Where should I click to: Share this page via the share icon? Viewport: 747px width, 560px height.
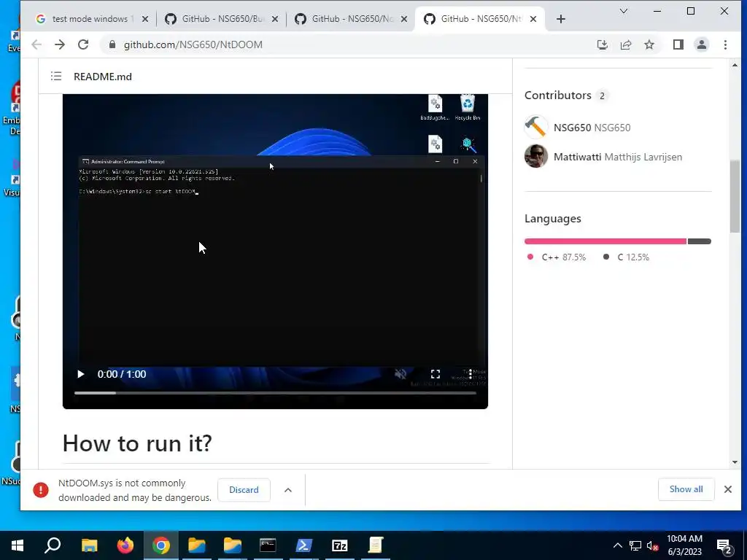click(x=625, y=44)
